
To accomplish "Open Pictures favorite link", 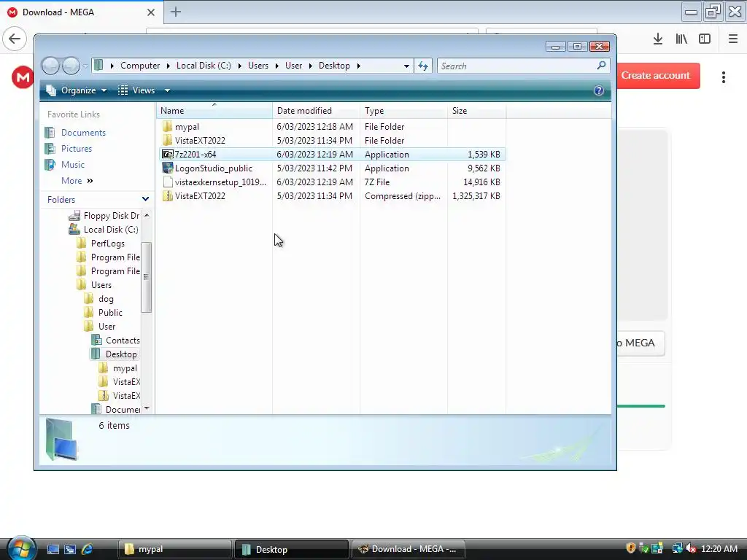I will [x=76, y=149].
